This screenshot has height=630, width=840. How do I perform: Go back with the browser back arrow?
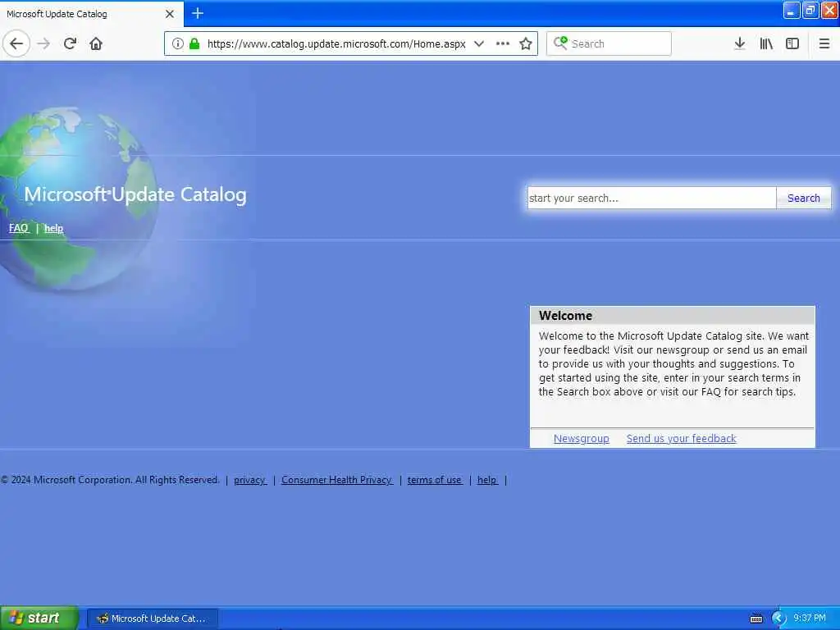(x=16, y=43)
